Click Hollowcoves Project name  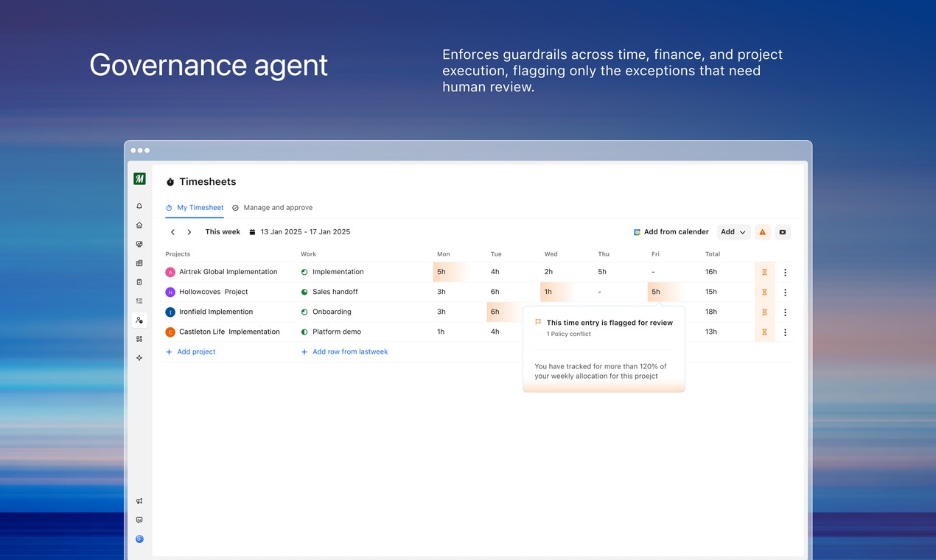[x=214, y=292]
